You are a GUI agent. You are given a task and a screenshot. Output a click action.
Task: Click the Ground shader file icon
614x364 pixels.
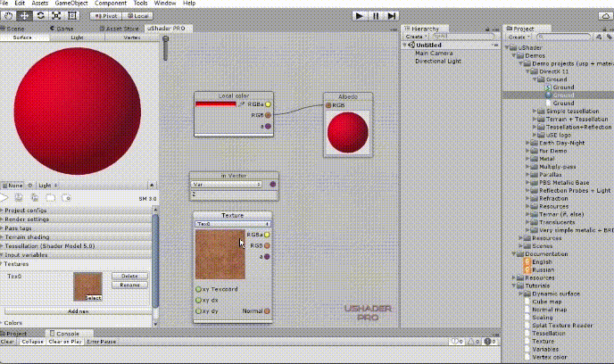[x=548, y=87]
